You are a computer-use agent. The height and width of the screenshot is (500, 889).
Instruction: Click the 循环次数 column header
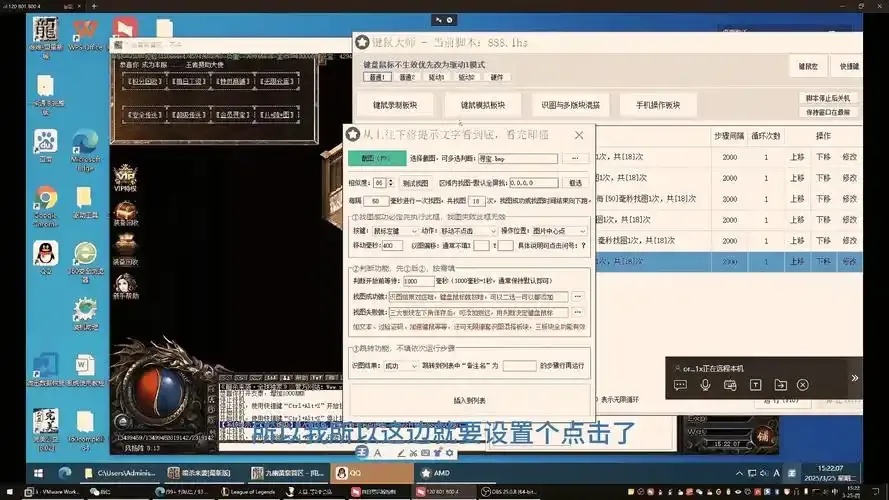point(765,136)
